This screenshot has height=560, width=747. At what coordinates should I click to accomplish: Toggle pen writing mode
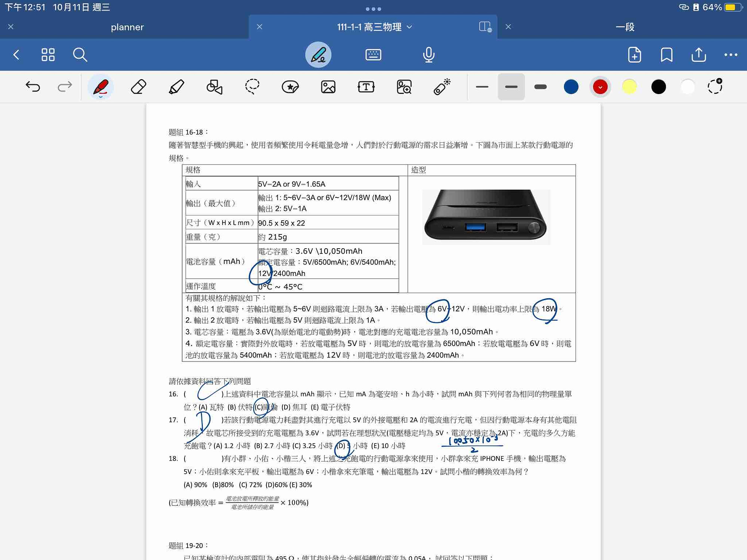tap(318, 55)
